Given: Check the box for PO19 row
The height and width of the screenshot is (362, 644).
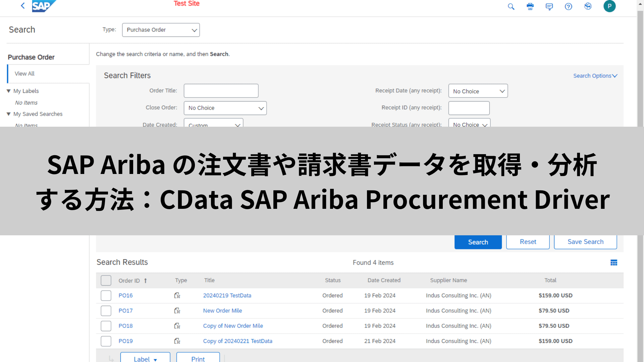Looking at the screenshot, I should coord(106,341).
